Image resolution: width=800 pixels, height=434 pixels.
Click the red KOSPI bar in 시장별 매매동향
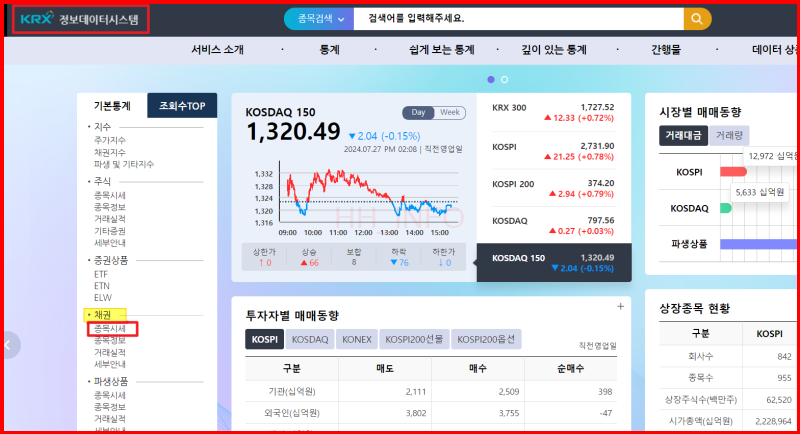tap(733, 172)
